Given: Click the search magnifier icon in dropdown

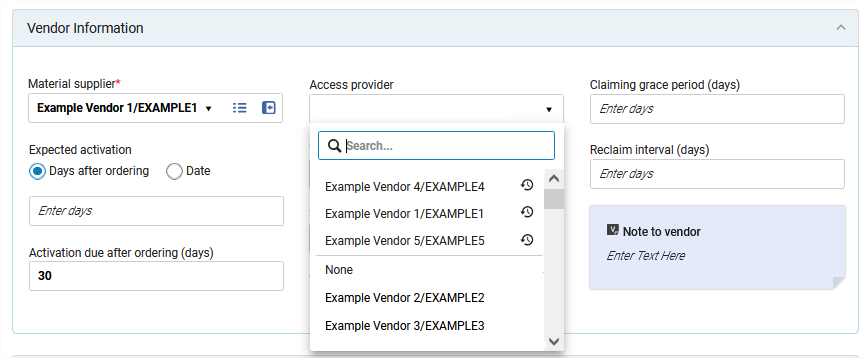Looking at the screenshot, I should coord(334,146).
